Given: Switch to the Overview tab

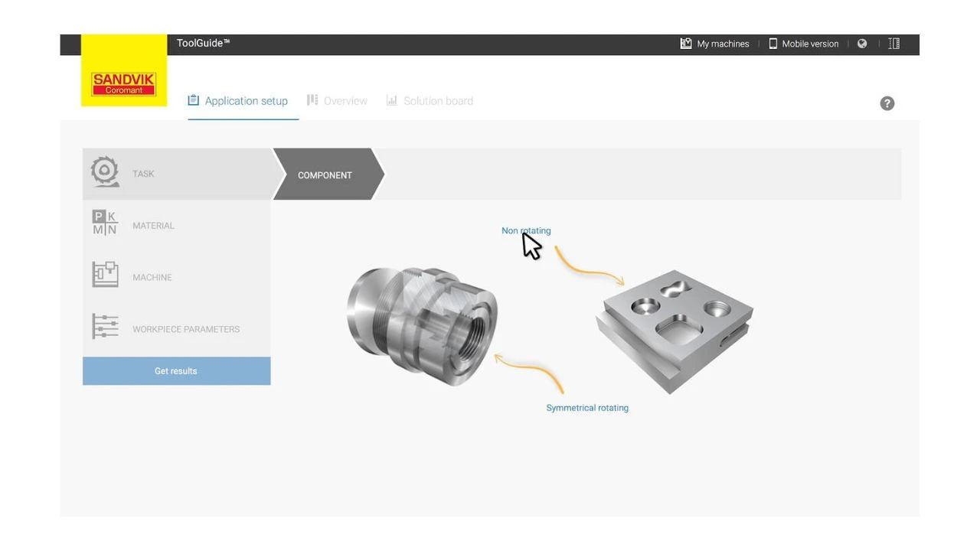Looking at the screenshot, I should click(x=337, y=101).
